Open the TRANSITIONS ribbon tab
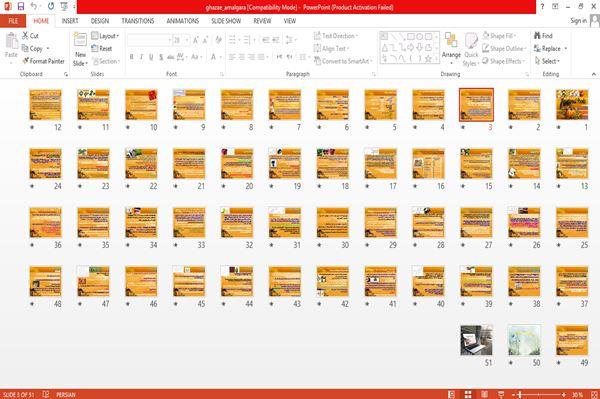 (138, 21)
